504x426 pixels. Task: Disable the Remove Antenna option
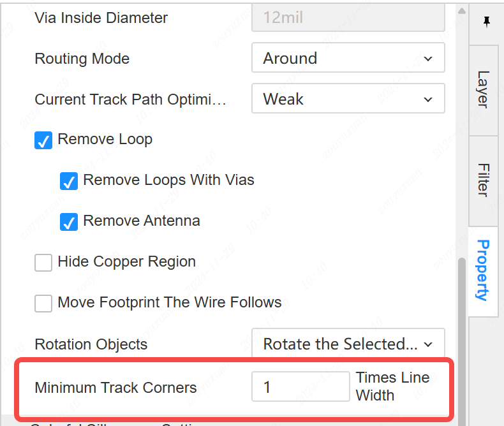tap(69, 222)
